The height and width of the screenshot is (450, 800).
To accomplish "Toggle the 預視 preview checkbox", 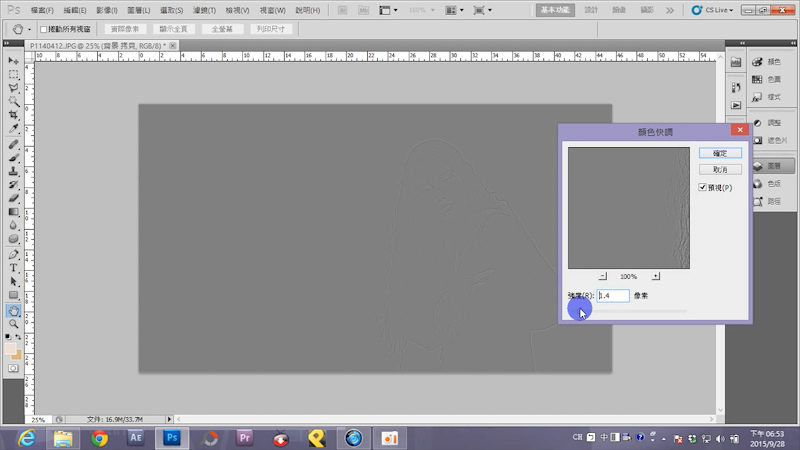I will tap(703, 188).
